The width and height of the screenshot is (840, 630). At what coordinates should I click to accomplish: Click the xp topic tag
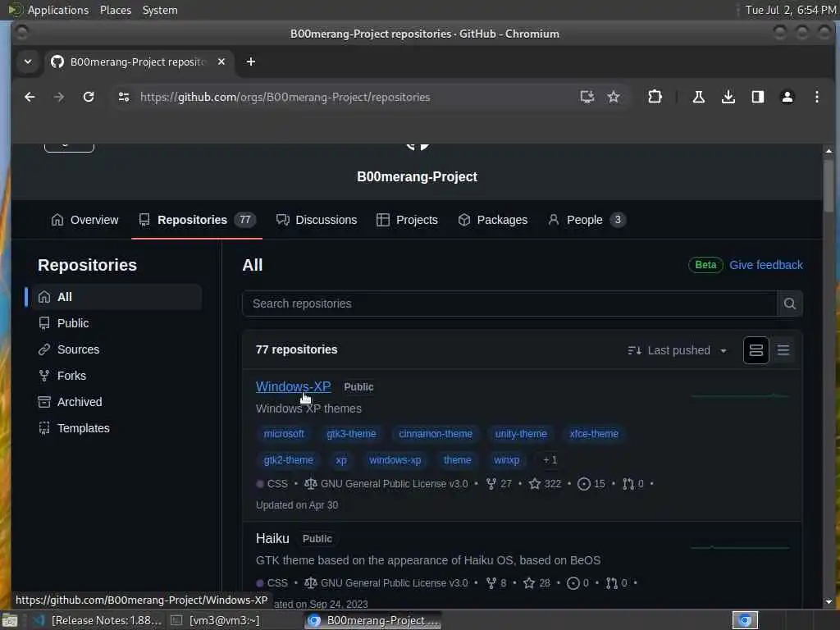tap(341, 460)
